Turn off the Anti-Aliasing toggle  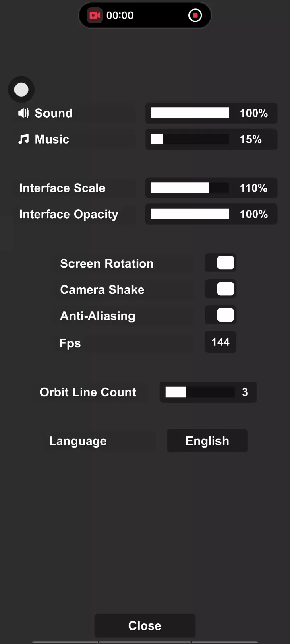click(221, 316)
